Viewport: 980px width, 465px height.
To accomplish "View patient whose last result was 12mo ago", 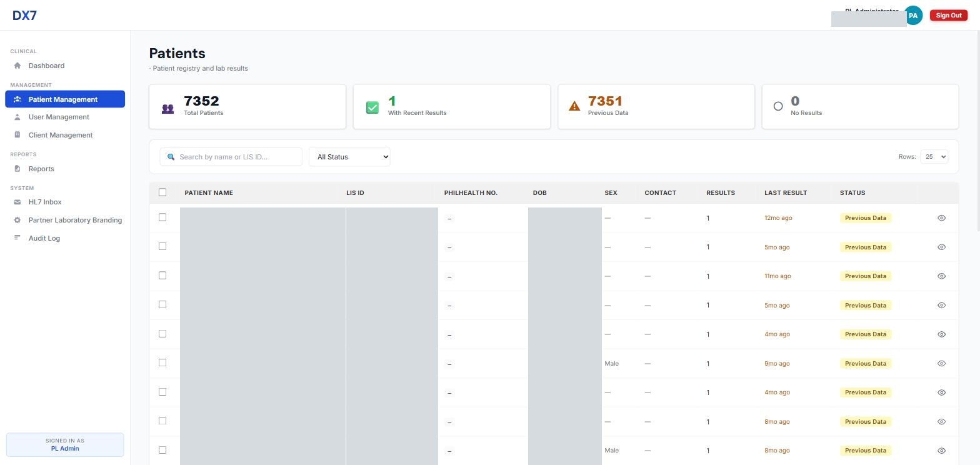I will coord(941,218).
